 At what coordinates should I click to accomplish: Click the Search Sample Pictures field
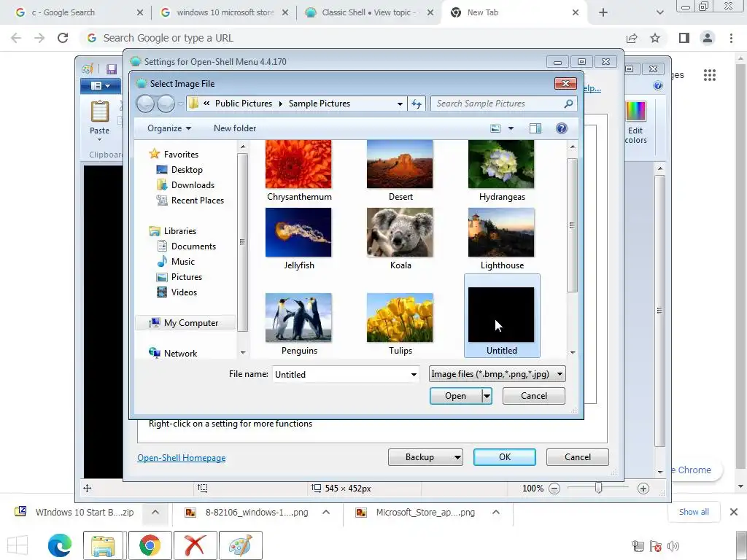pos(498,104)
